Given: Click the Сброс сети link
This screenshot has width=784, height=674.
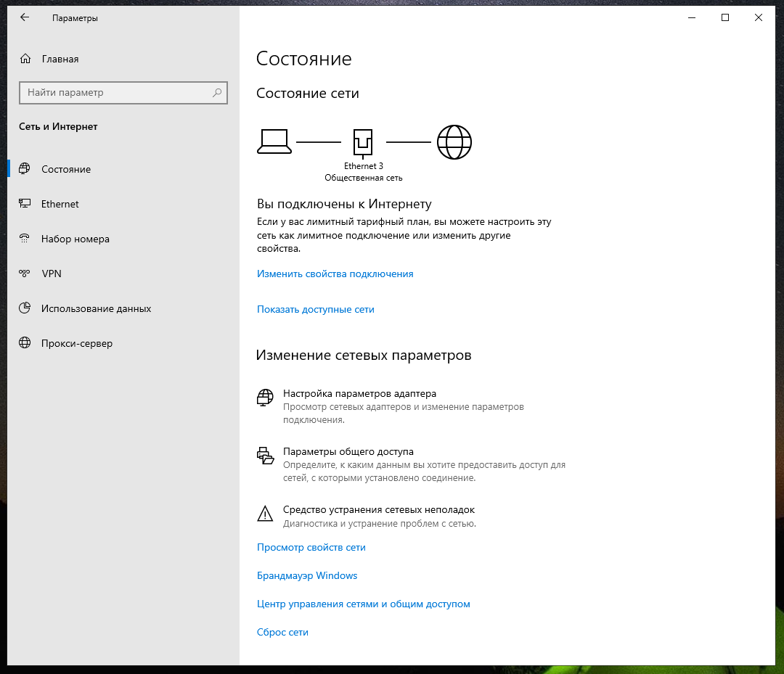Looking at the screenshot, I should [282, 632].
